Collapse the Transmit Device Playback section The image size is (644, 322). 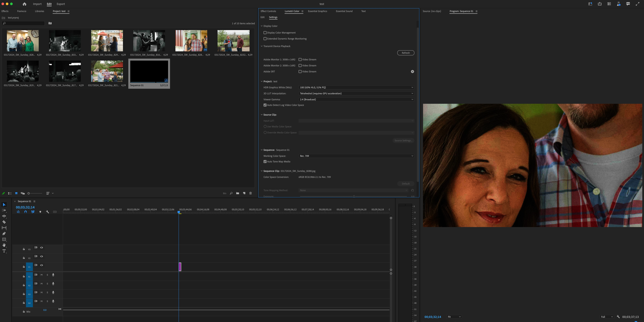tap(262, 46)
